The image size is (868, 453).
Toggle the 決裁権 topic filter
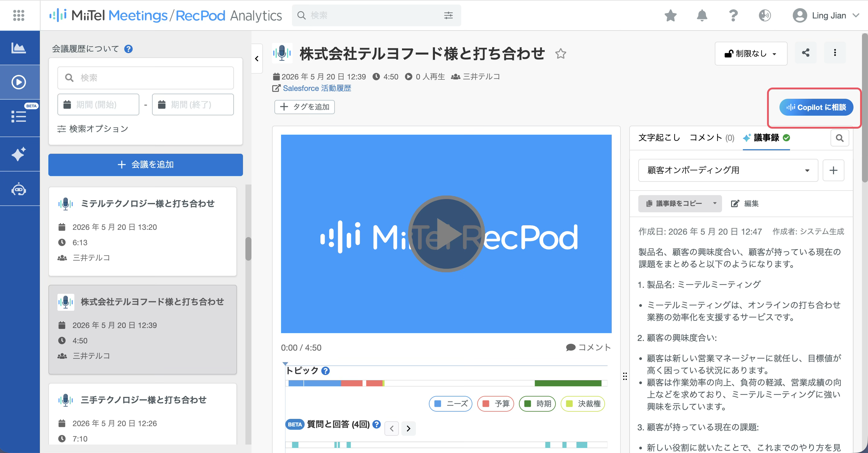[583, 403]
